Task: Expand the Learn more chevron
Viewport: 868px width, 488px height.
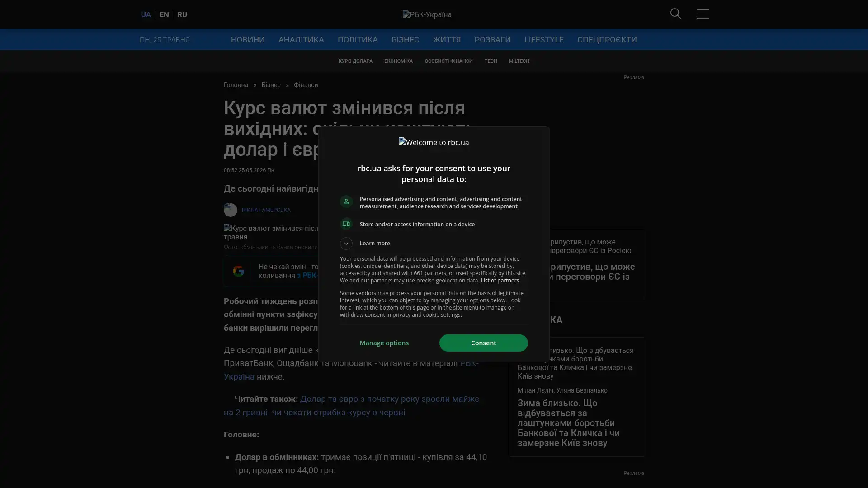Action: [x=346, y=244]
